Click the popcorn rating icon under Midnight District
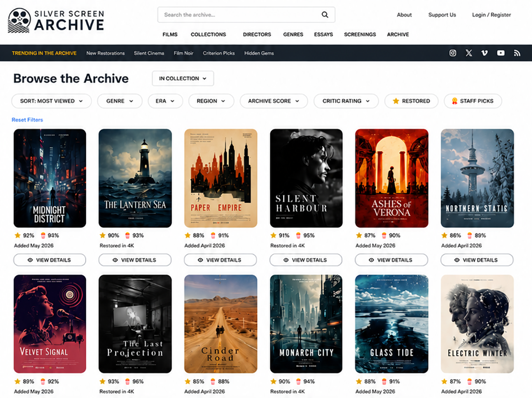Screen dimensions: 532x398 tap(43, 235)
